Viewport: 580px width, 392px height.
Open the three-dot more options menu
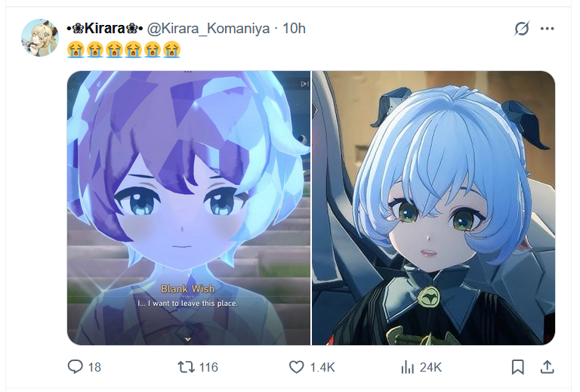547,29
